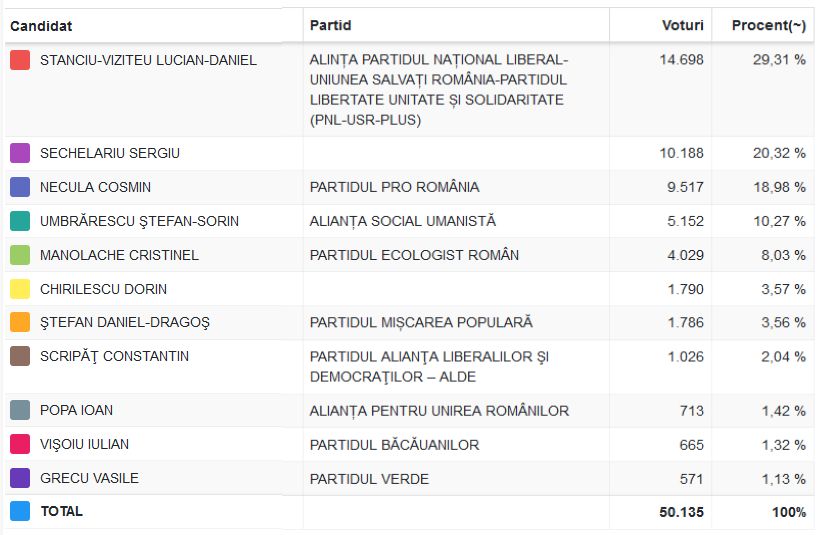Click the orange swatch for Ștefan Daniel-Dragoș

pyautogui.click(x=20, y=322)
